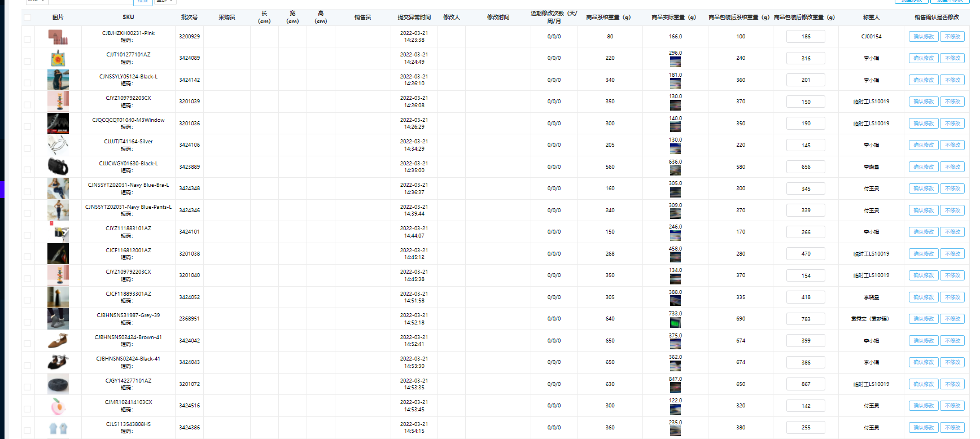The width and height of the screenshot is (980, 439).
Task: Open the product image for CJYZ111883101AZ
Action: [x=58, y=232]
